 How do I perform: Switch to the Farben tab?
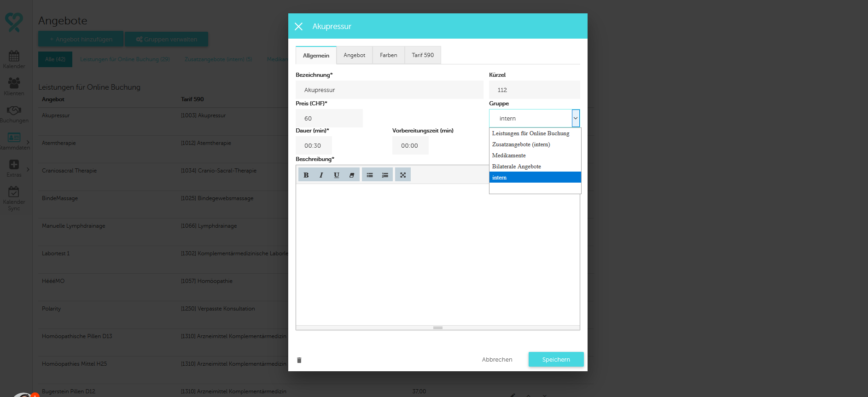point(388,55)
